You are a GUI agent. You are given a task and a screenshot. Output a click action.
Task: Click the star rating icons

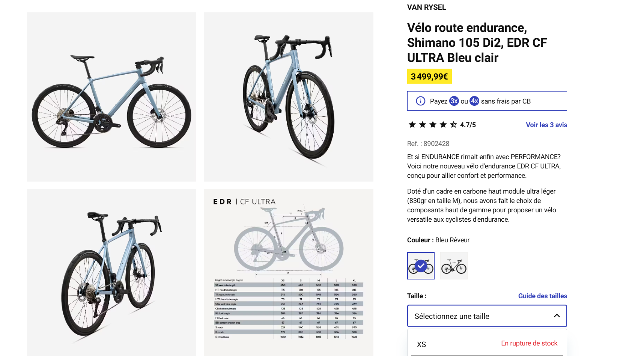point(432,125)
